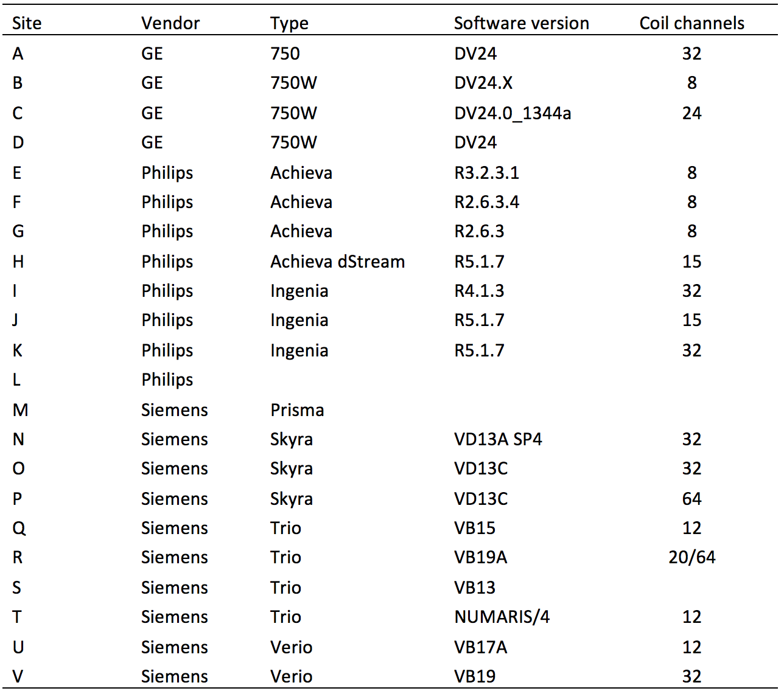Click the VB17A version cell
The image size is (784, 691).
tap(480, 647)
